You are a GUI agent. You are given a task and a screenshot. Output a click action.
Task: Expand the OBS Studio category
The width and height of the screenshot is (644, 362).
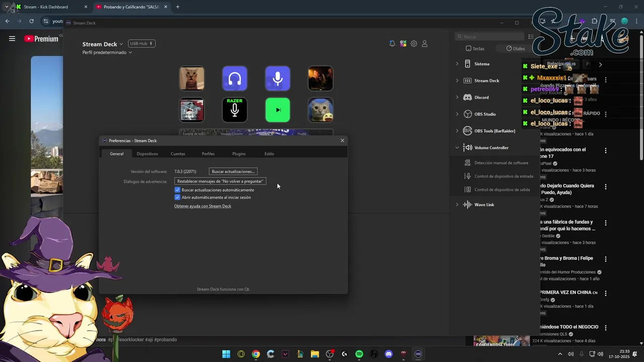tap(457, 114)
